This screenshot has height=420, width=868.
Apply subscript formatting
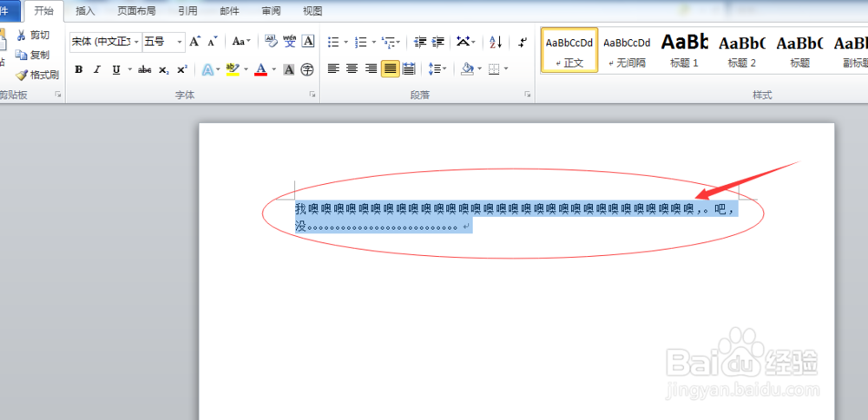click(163, 69)
